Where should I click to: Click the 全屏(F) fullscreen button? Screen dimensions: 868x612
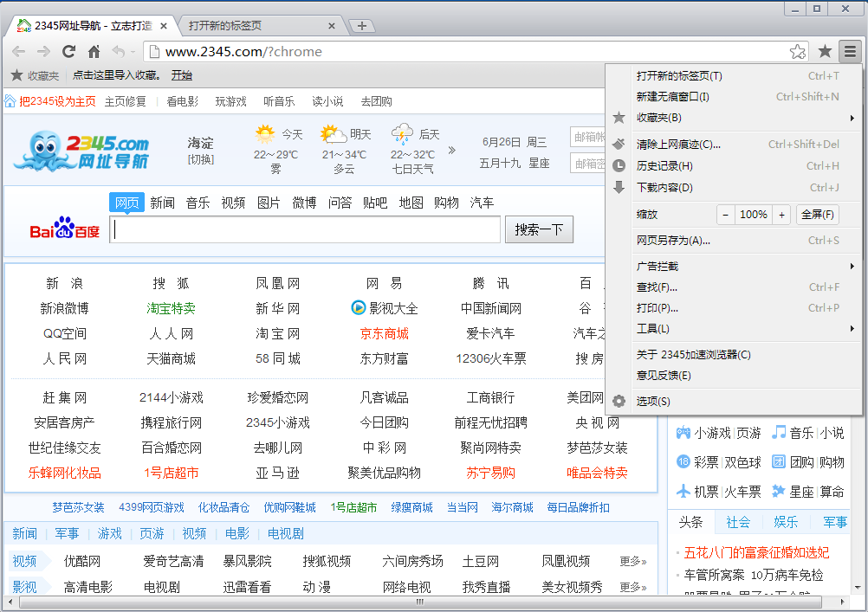coord(818,215)
